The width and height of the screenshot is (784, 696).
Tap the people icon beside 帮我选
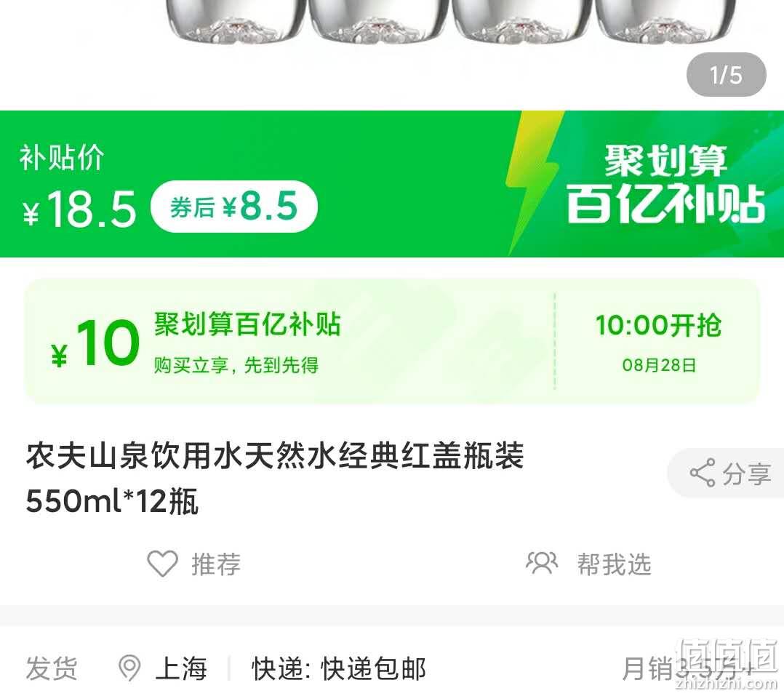tap(542, 563)
